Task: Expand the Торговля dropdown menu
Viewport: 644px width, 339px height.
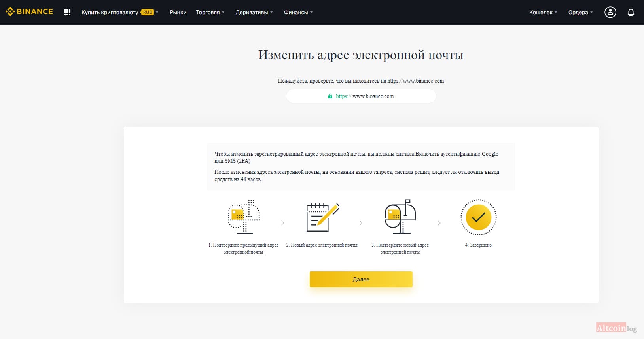Action: (210, 12)
